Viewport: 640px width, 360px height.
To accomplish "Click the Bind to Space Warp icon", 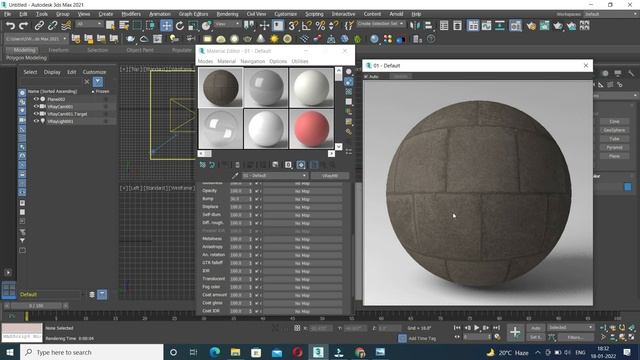I will click(x=66, y=26).
